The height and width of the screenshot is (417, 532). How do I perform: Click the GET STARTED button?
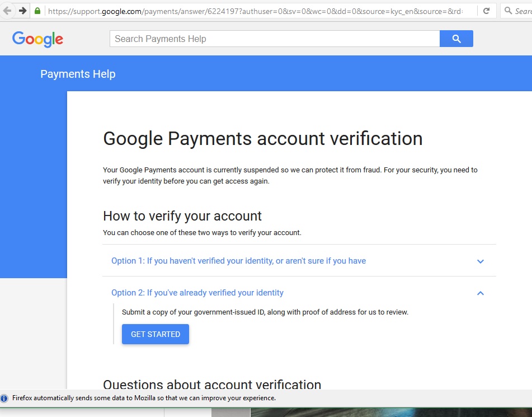tap(156, 334)
